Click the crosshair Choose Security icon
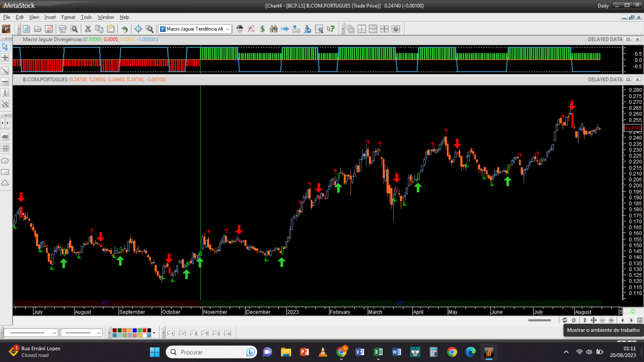Screen dimensions: 644x362 point(138,29)
